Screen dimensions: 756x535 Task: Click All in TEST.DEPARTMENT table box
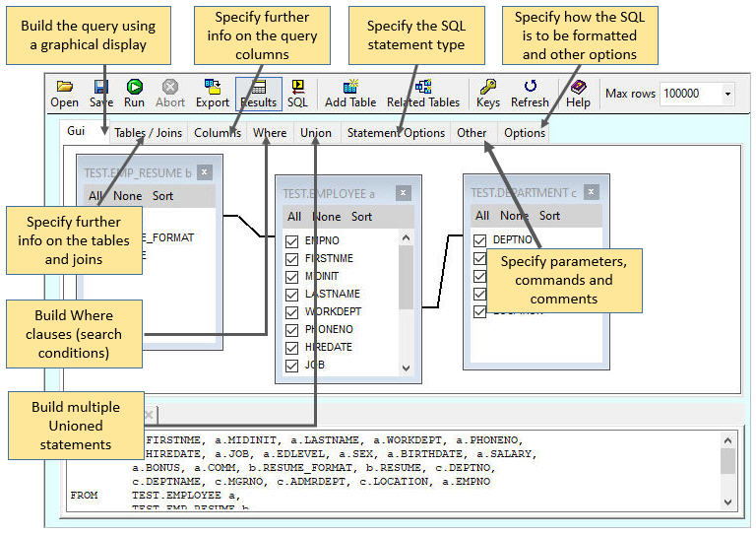tap(482, 216)
